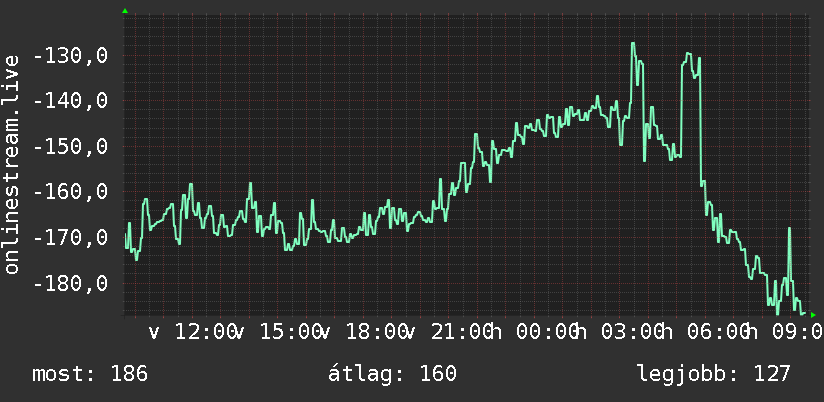Click the onlinestream.live vertical axis title

pos(11,164)
